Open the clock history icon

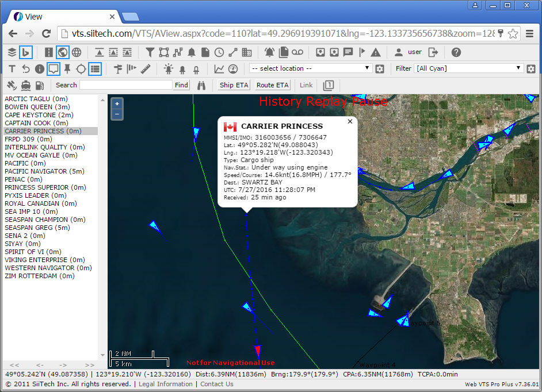tap(219, 52)
